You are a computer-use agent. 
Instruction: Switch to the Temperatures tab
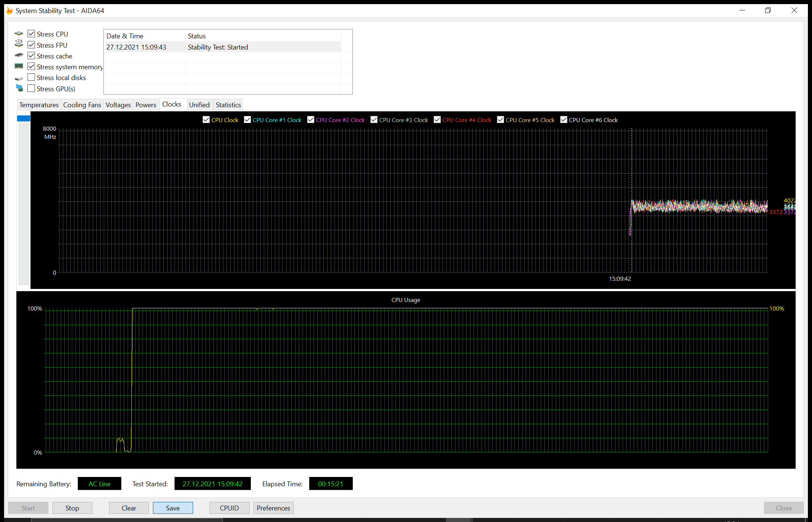[39, 105]
